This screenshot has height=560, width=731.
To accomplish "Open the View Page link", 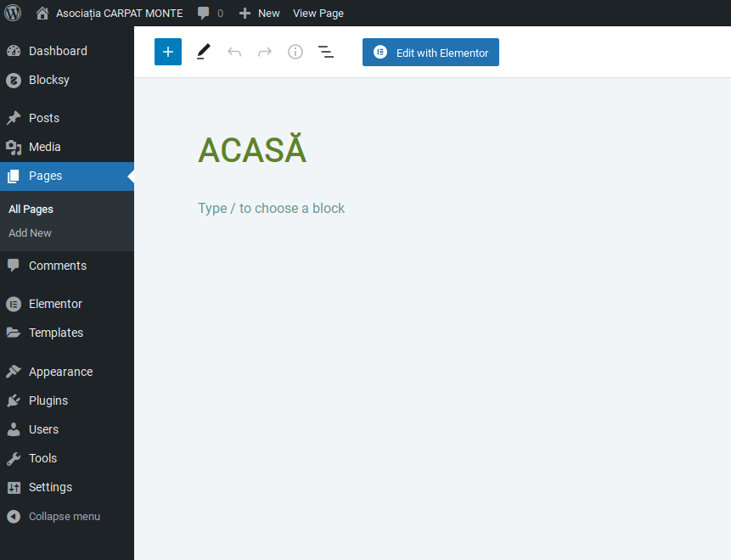I will tap(318, 13).
